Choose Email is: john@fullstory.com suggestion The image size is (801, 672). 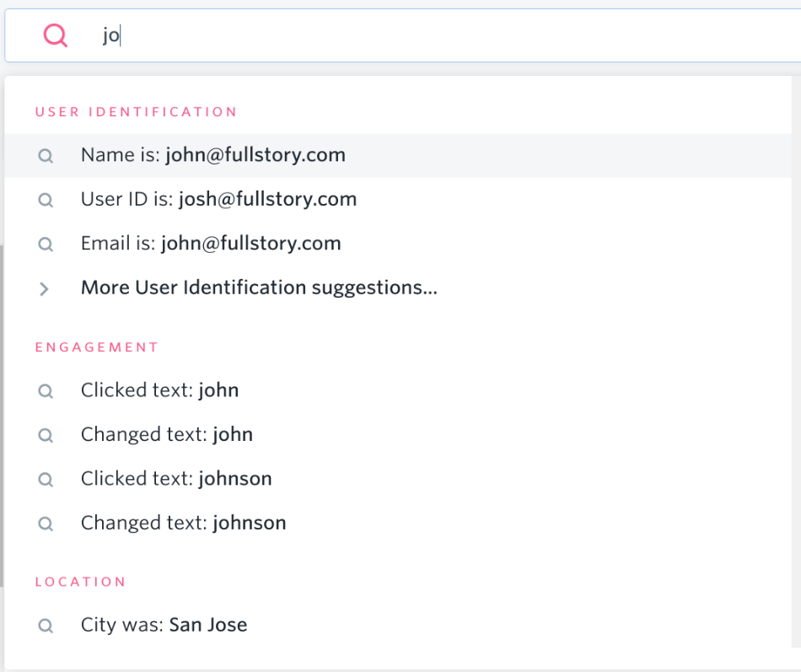pyautogui.click(x=398, y=244)
